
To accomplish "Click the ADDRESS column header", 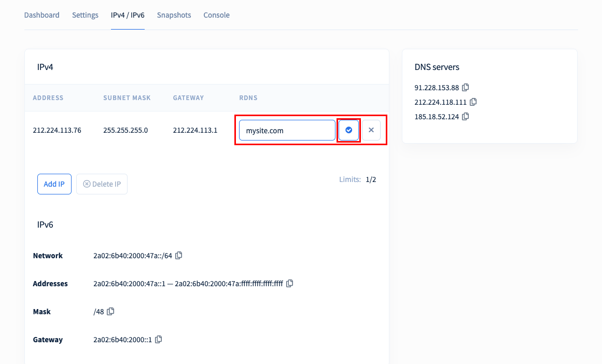I will 48,98.
